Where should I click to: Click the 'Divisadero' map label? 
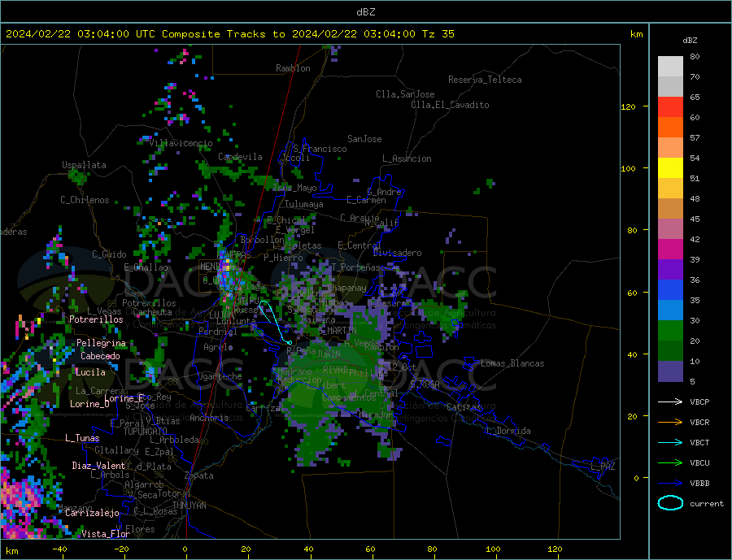point(397,253)
